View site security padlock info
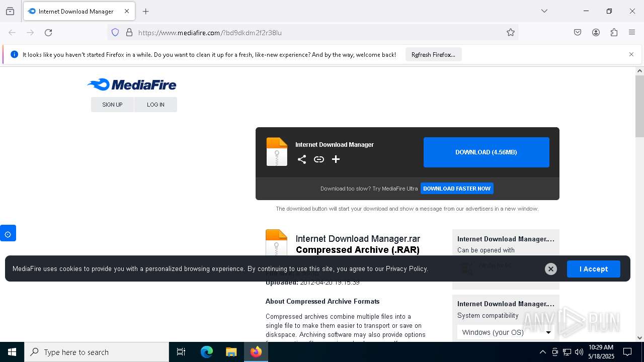 pyautogui.click(x=129, y=33)
